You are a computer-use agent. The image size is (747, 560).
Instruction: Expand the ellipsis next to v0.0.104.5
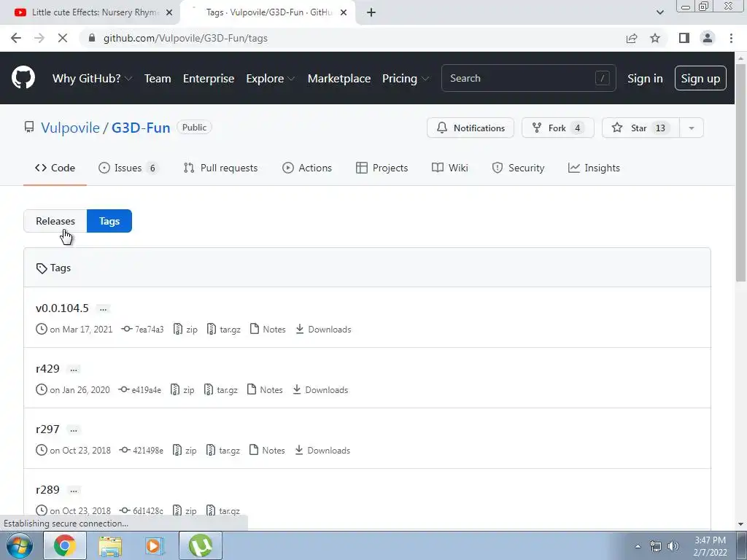click(x=103, y=308)
